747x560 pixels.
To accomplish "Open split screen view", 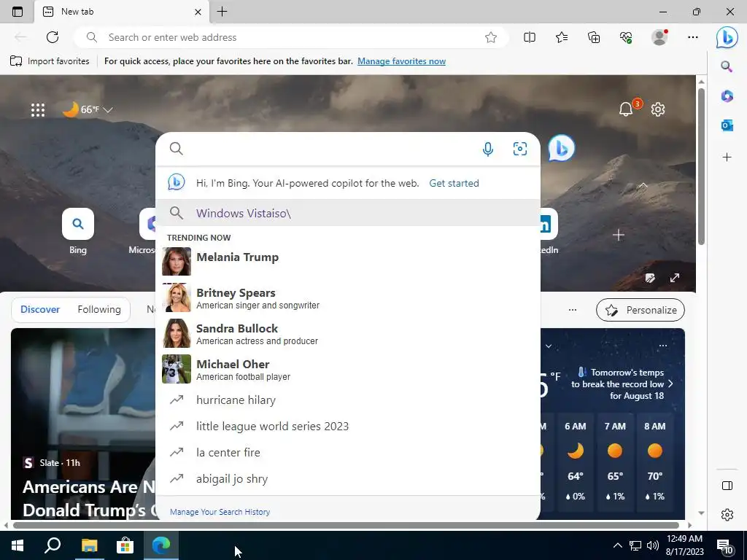I will click(530, 37).
